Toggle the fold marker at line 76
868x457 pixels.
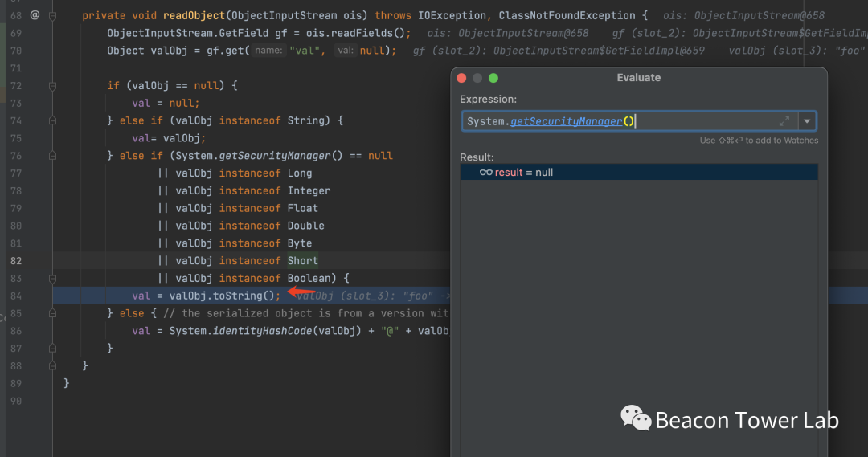coord(52,156)
